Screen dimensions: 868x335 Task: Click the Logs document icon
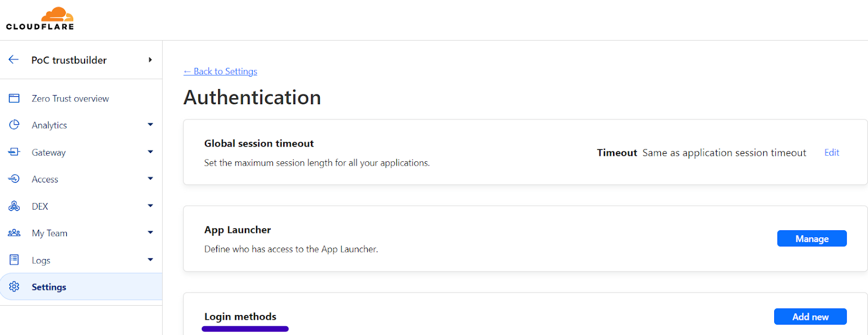(14, 260)
